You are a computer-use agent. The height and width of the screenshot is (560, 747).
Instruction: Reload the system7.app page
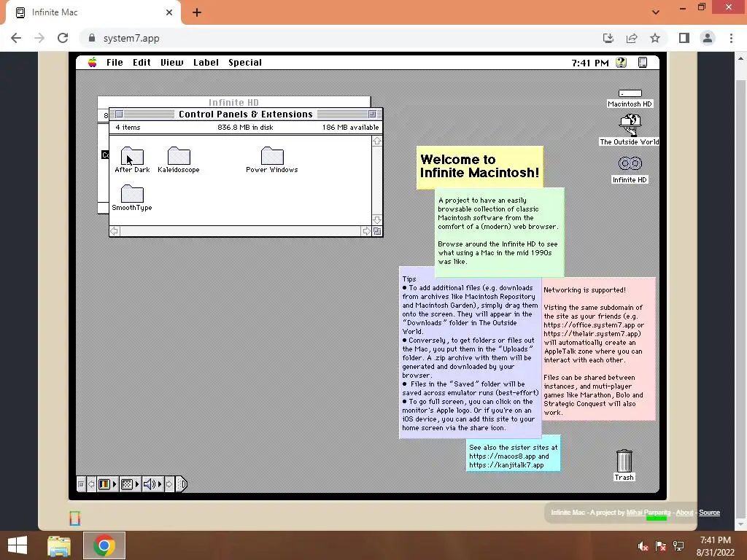[x=63, y=38]
